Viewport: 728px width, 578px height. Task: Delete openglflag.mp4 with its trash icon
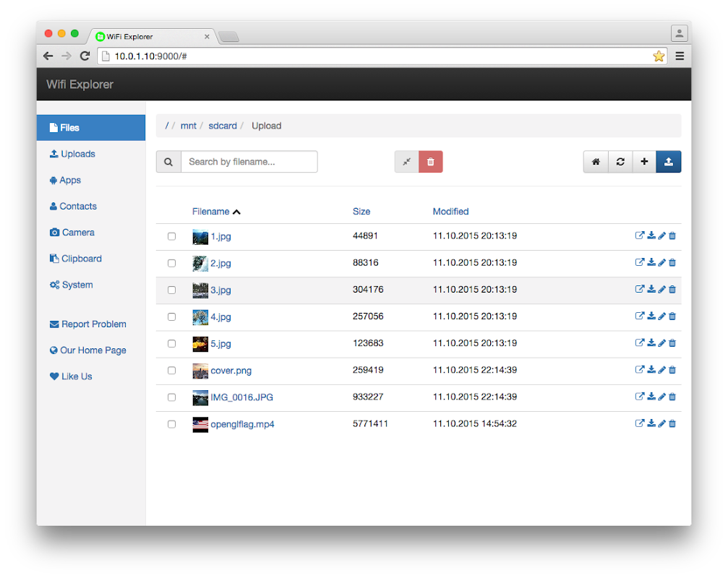pyautogui.click(x=672, y=423)
